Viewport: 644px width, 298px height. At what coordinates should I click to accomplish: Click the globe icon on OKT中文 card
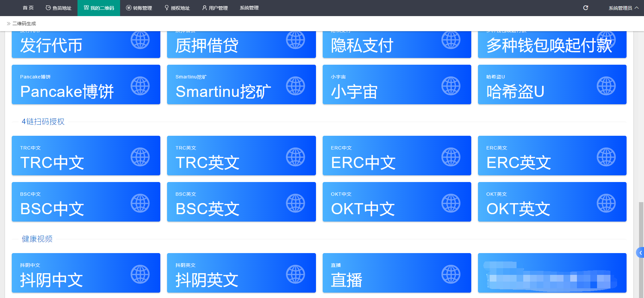tap(450, 203)
